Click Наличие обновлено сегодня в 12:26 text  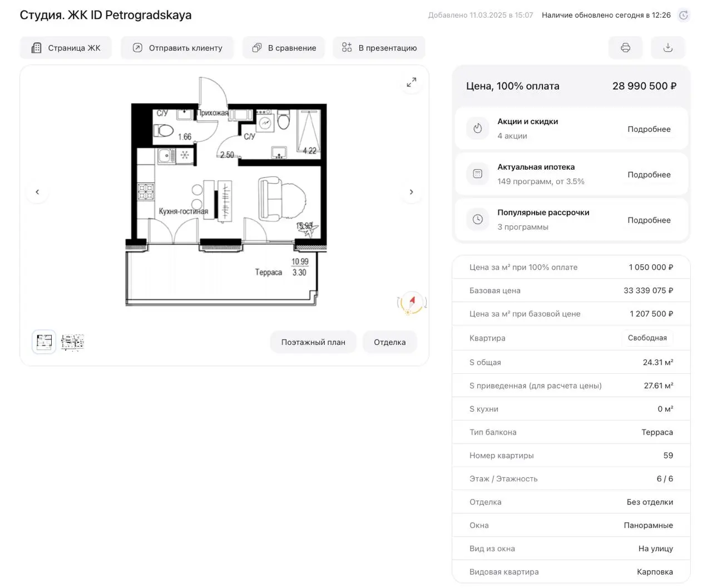click(x=606, y=16)
